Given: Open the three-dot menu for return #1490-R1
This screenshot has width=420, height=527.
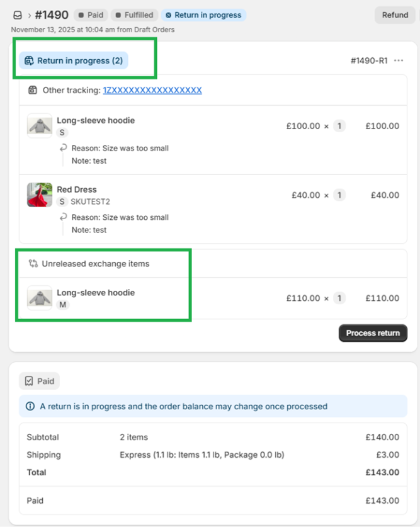Looking at the screenshot, I should point(398,60).
